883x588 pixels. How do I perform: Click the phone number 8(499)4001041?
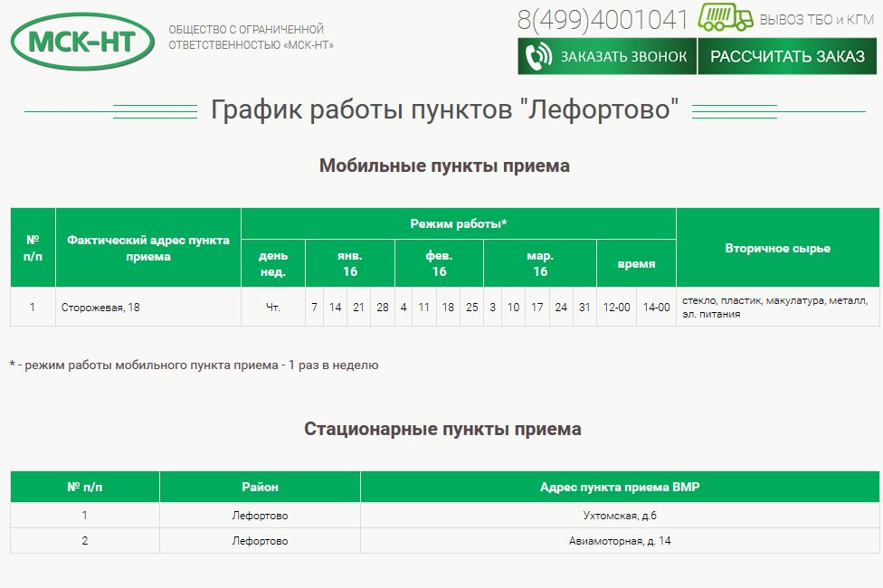click(x=603, y=20)
